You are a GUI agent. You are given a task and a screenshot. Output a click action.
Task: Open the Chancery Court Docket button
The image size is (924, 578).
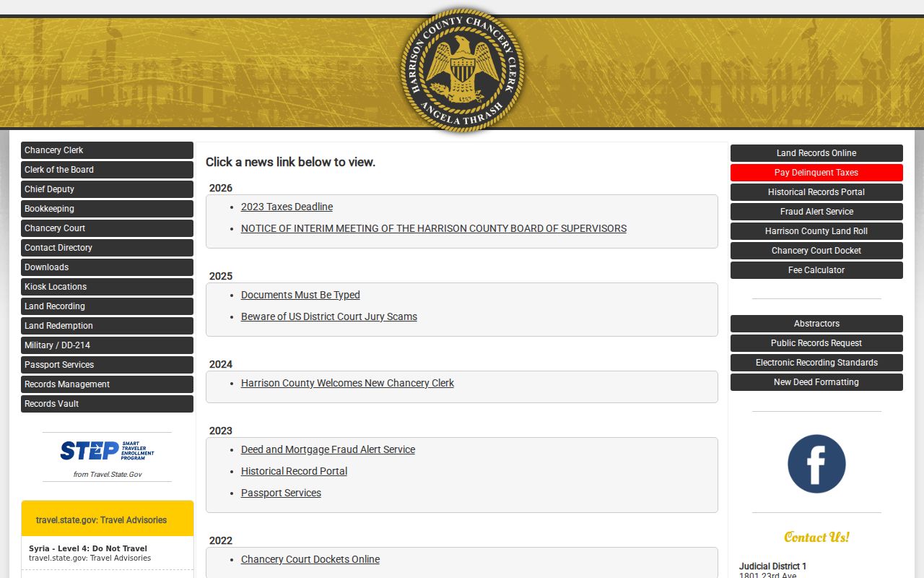coord(816,251)
